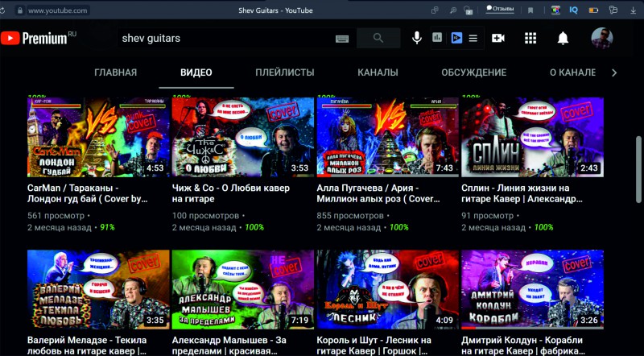Screen dimensions: 644x356
Task: Click the zoom magnifier icon in browser bar
Action: [453, 10]
